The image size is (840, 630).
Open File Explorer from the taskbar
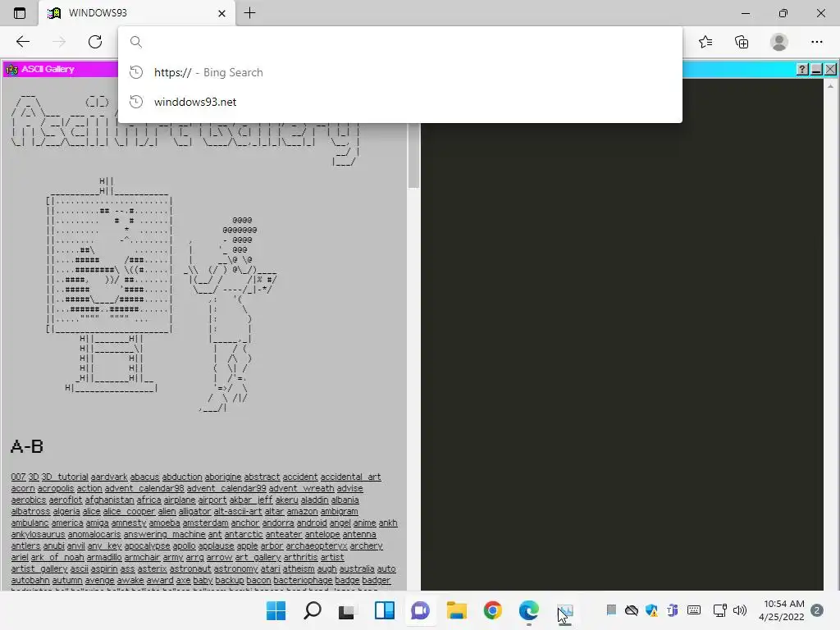coord(456,610)
